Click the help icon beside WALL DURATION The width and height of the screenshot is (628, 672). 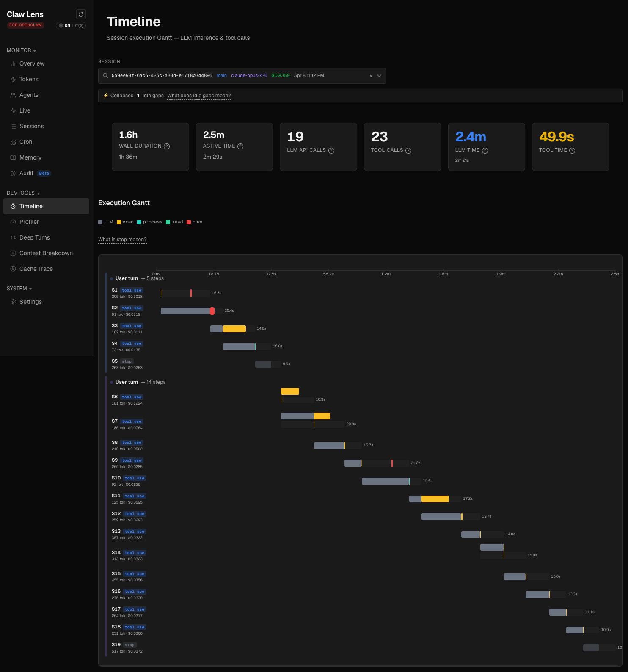(167, 146)
